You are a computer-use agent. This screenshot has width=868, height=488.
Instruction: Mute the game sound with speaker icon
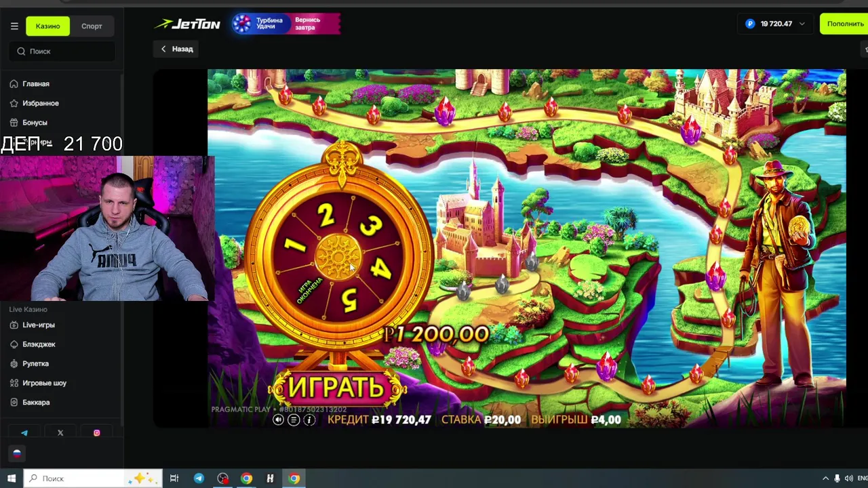pos(278,420)
